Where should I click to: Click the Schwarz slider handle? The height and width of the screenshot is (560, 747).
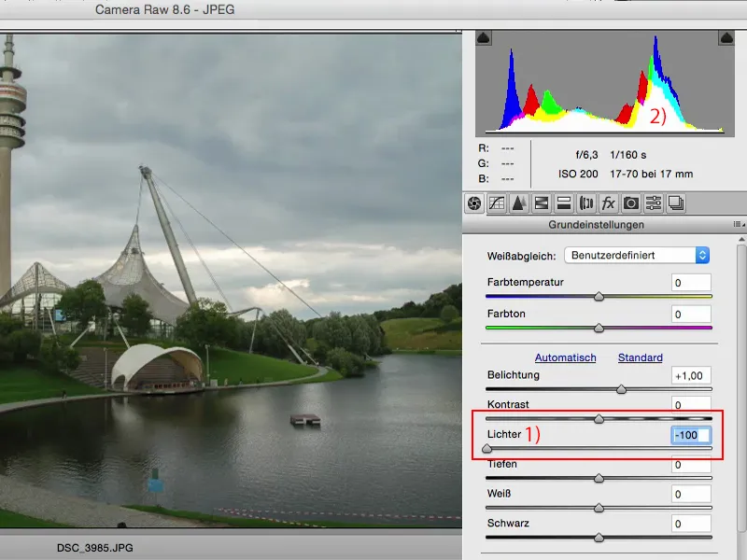(599, 538)
